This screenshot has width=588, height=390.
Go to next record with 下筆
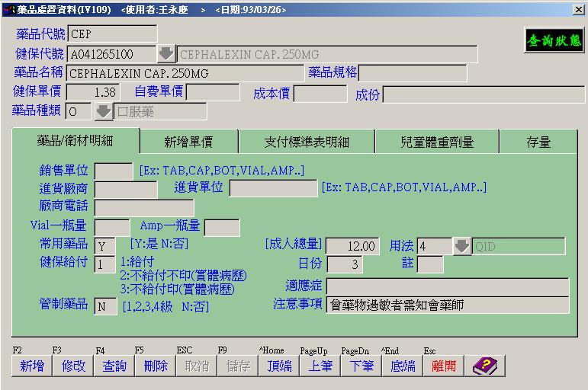coord(361,366)
